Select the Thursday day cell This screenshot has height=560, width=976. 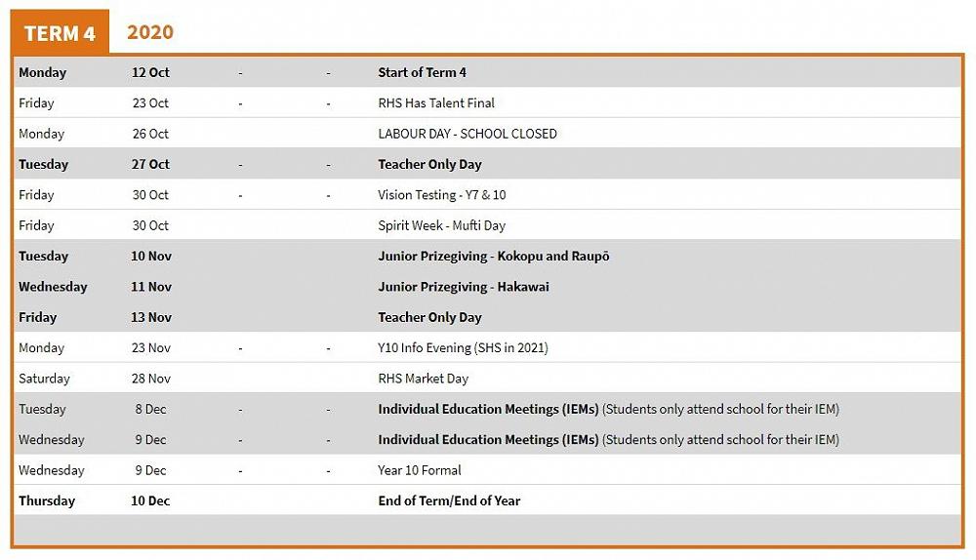46,500
